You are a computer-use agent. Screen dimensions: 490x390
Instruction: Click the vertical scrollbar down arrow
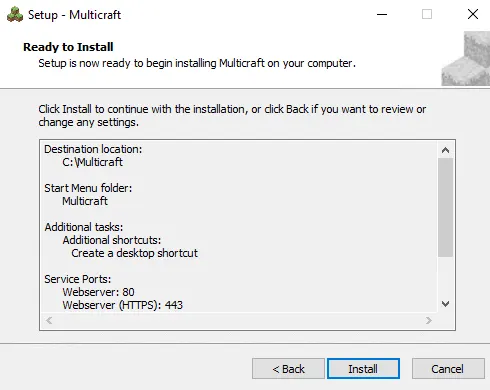445,304
